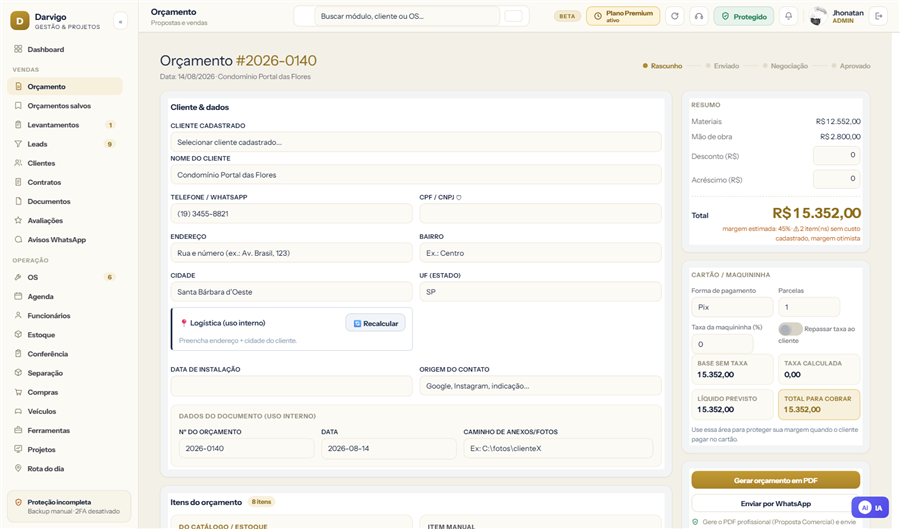Click the Protegido status button

point(743,16)
